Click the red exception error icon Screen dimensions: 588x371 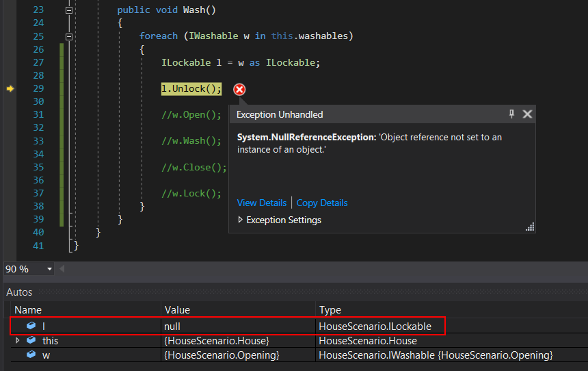239,90
